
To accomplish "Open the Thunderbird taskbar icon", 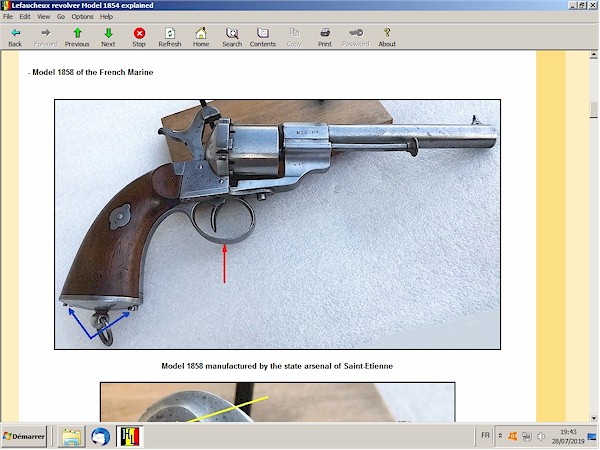I will pyautogui.click(x=101, y=437).
